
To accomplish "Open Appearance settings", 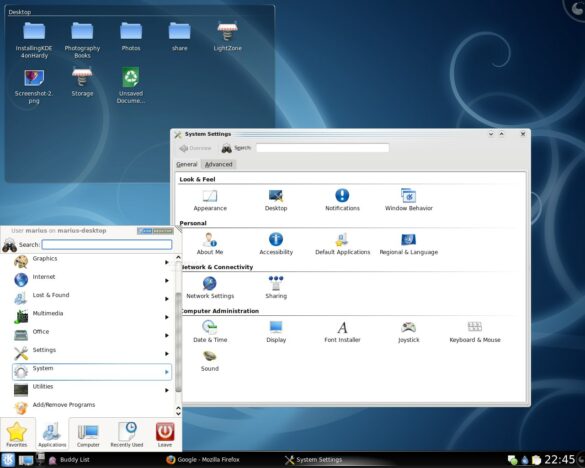I will coord(210,200).
